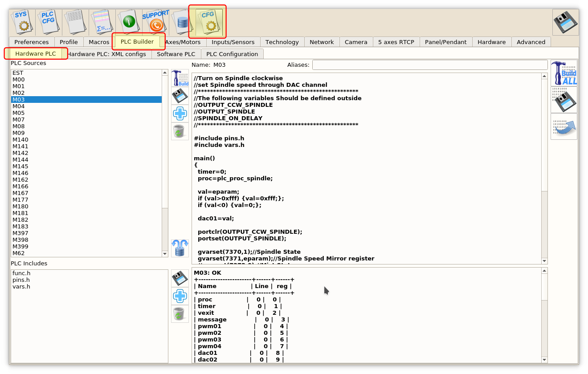Click the green info icon
The image size is (588, 374).
pyautogui.click(x=128, y=21)
